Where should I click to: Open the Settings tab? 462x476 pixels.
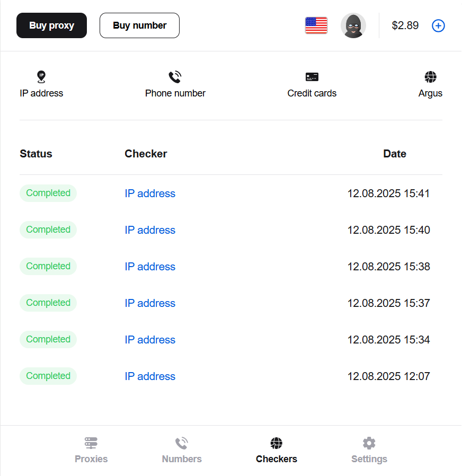coord(369,450)
